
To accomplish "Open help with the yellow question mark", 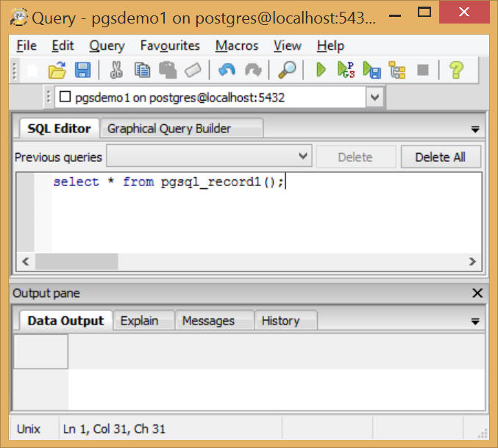I will pos(456,71).
